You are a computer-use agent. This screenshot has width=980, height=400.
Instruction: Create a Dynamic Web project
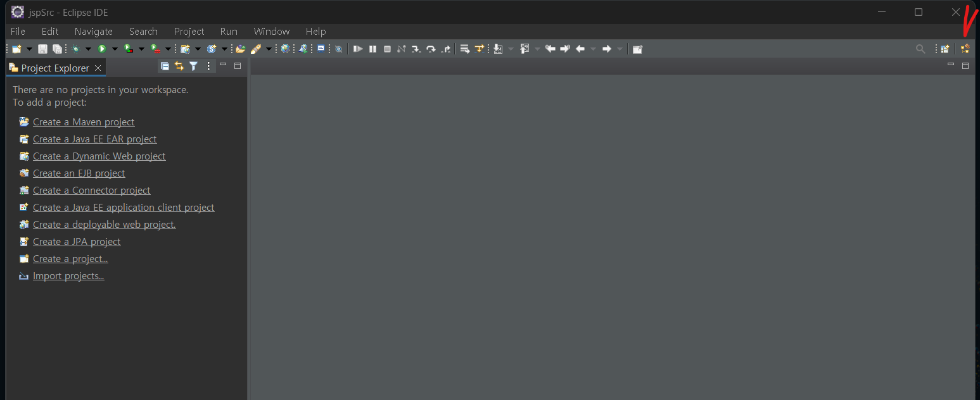(99, 156)
